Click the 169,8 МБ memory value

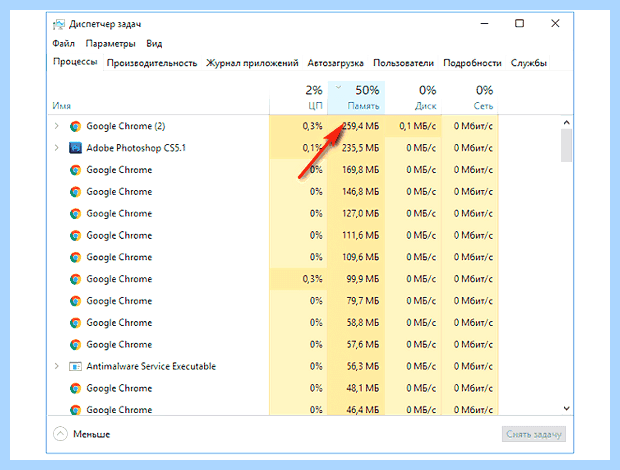pyautogui.click(x=360, y=170)
